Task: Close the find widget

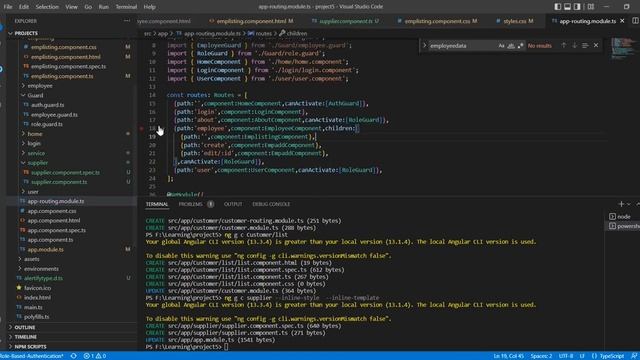Action: coord(596,45)
